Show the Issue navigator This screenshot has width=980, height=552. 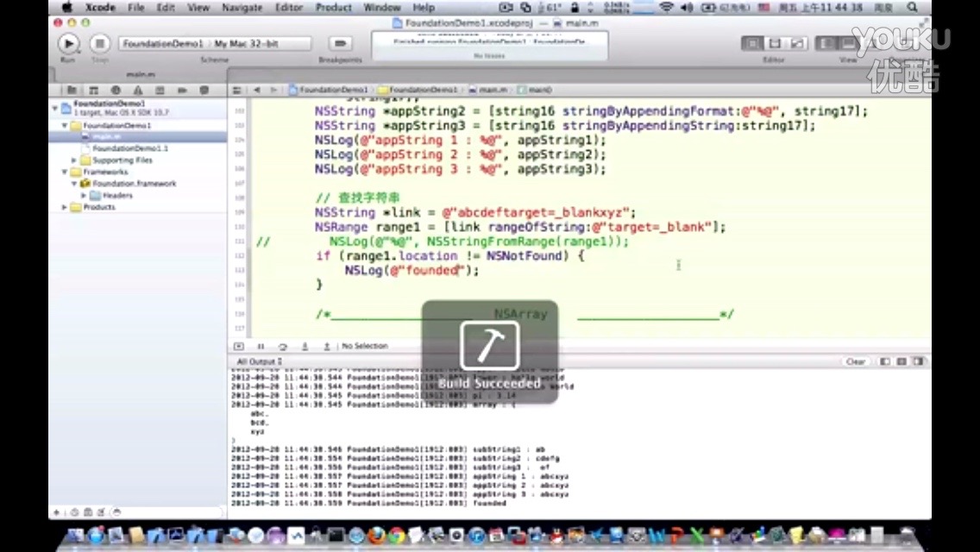point(137,90)
